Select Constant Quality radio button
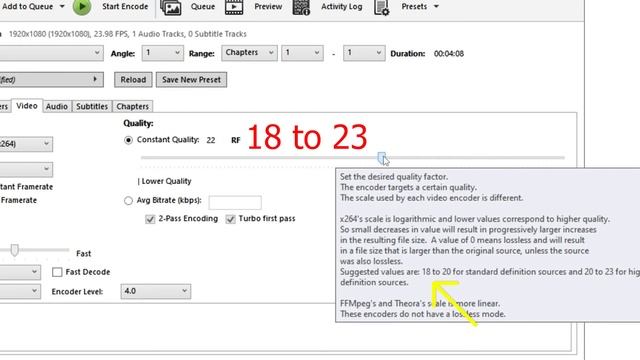This screenshot has height=360, width=640. point(128,140)
